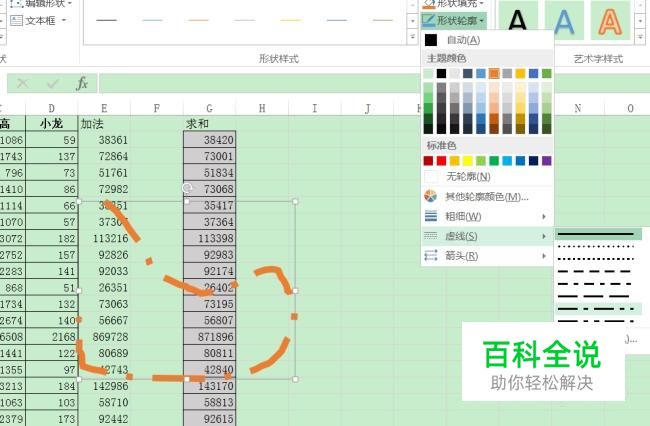The height and width of the screenshot is (426, 650).
Task: Click the 文本框 text box icon
Action: (16, 20)
